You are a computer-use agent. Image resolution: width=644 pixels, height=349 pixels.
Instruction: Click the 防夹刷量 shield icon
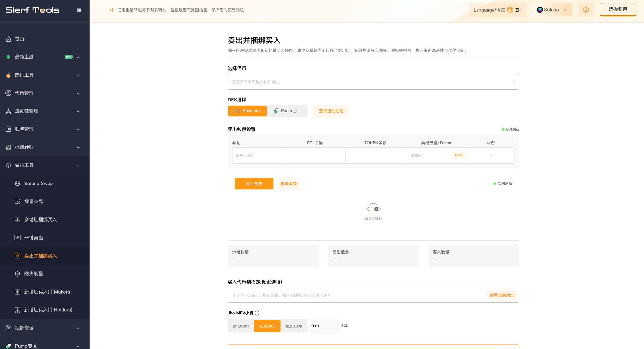click(x=18, y=274)
